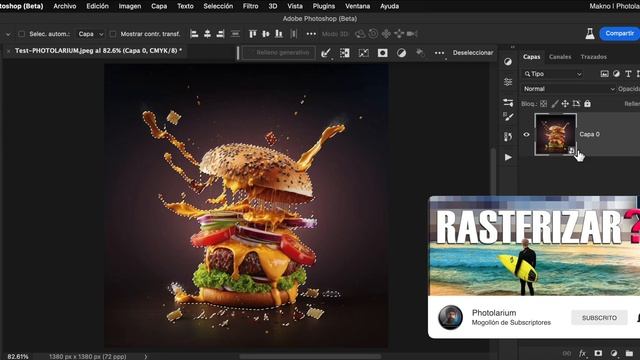Image resolution: width=640 pixels, height=360 pixels.
Task: Toggle lock image pixels brush icon
Action: (x=554, y=104)
